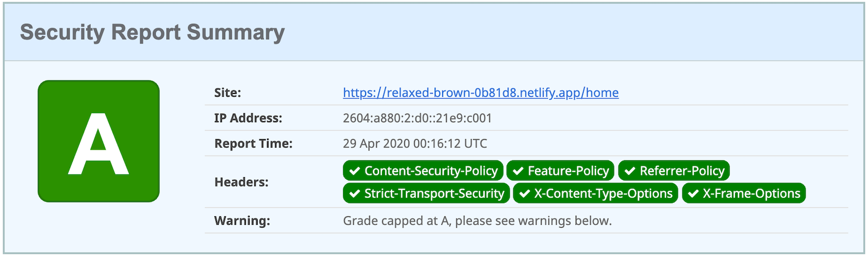Click the checkmark icon beside Strict-Transport-Security
Viewport: 868px width, 257px height.
coord(355,193)
